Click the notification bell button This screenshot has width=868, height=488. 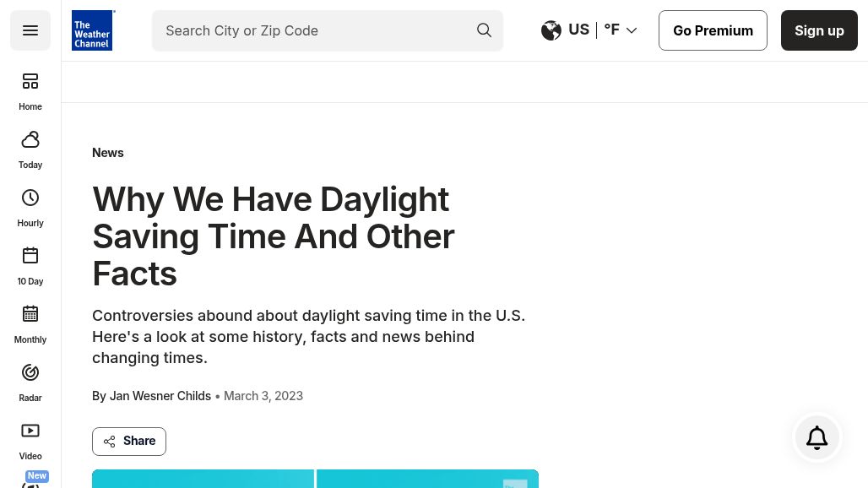(x=816, y=437)
